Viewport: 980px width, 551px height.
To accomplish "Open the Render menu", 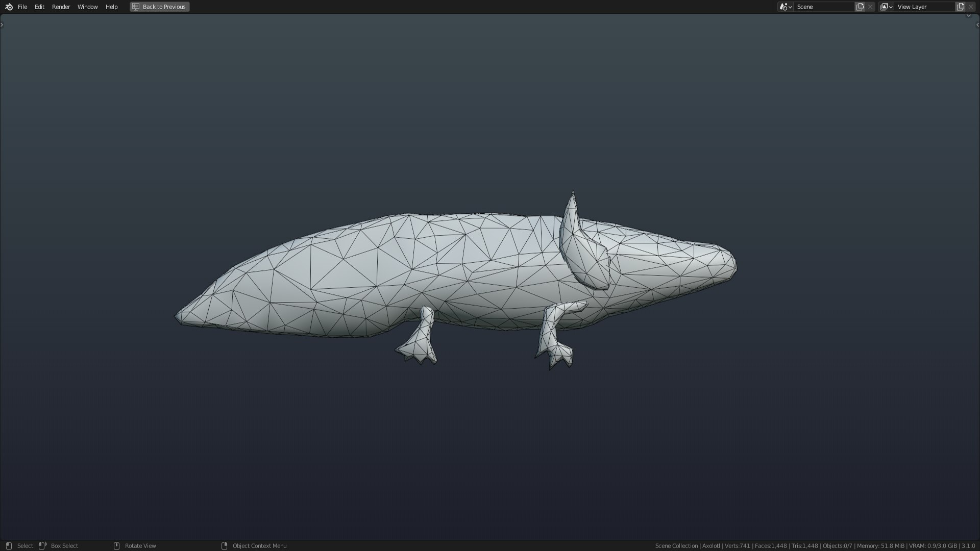I will [x=61, y=7].
